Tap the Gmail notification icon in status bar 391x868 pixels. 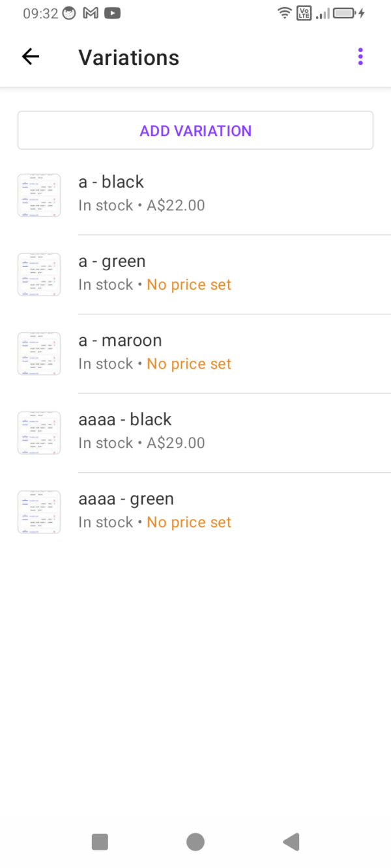click(91, 13)
